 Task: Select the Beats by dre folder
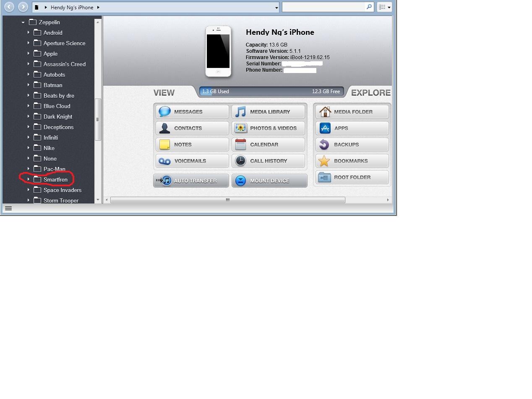click(59, 96)
